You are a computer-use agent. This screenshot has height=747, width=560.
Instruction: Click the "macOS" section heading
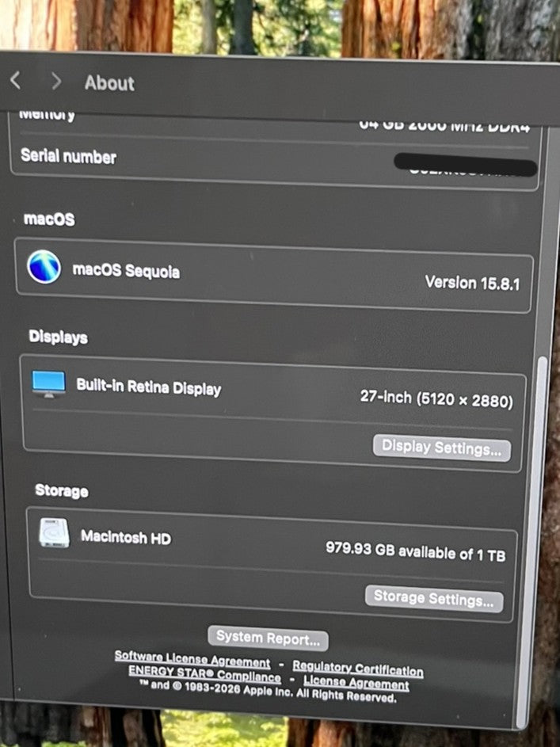tap(49, 219)
